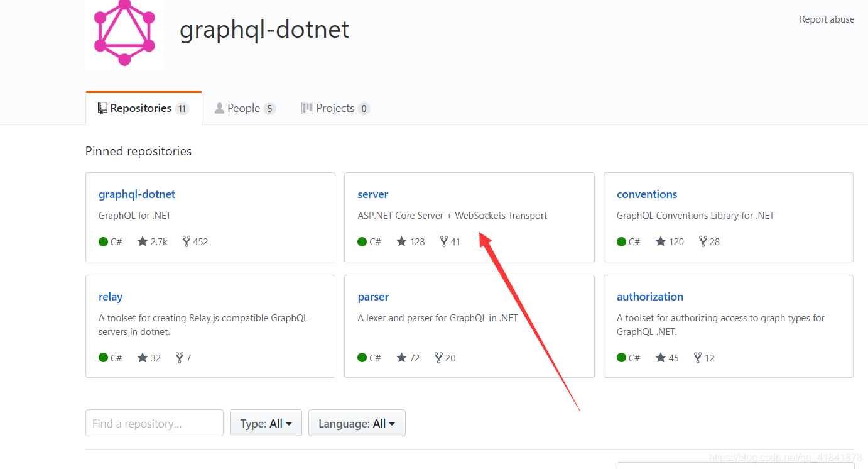Click the People count badge 5
Screen dimensions: 868x469
[x=269, y=109]
